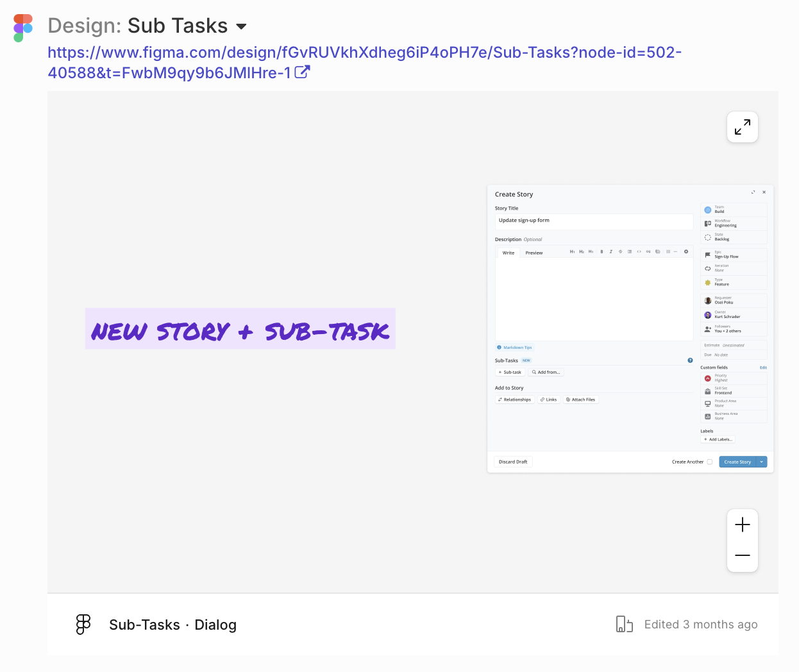This screenshot has width=799, height=672.
Task: Click the Attach Files button
Action: [x=580, y=399]
